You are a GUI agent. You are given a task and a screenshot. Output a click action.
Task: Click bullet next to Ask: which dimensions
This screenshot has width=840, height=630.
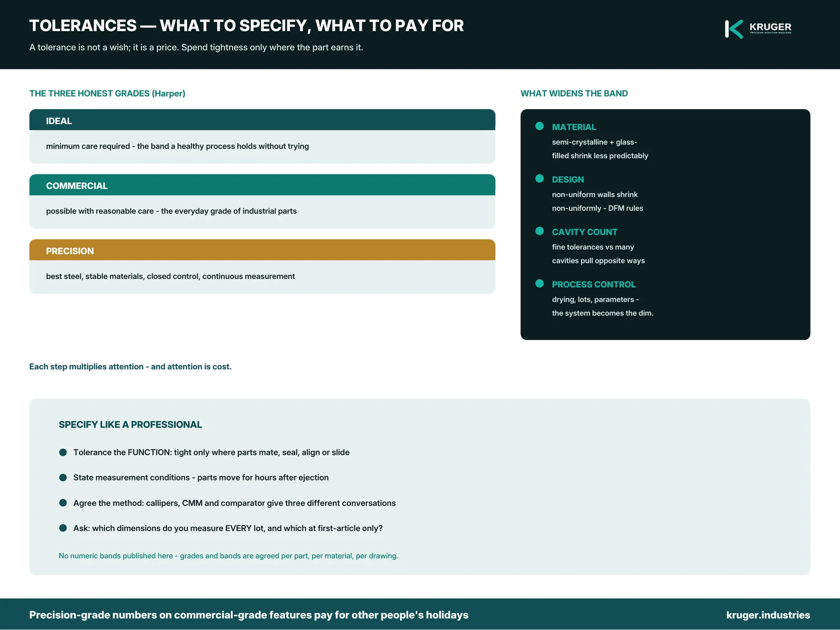click(x=63, y=528)
